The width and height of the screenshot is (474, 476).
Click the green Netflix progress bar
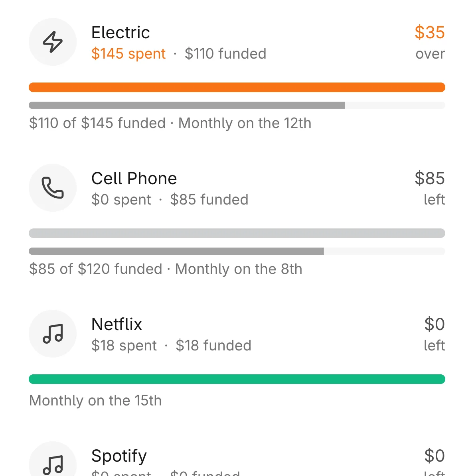237,379
